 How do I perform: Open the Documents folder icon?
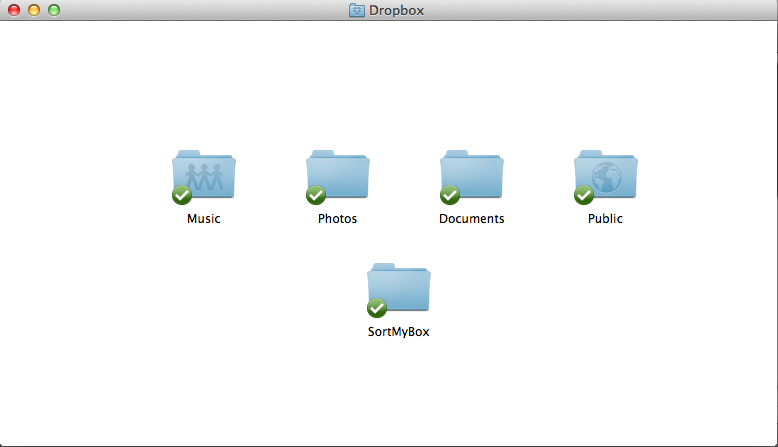click(x=474, y=175)
